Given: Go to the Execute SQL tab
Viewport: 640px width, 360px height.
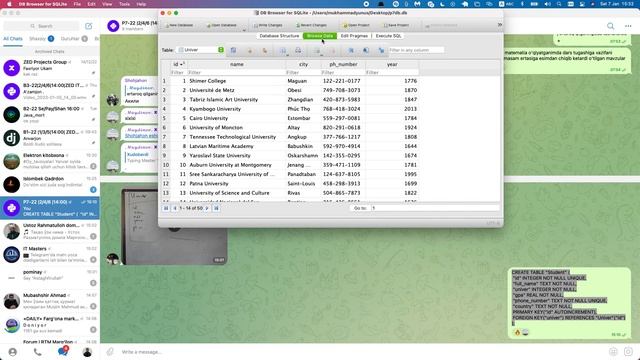Looking at the screenshot, I should point(388,36).
